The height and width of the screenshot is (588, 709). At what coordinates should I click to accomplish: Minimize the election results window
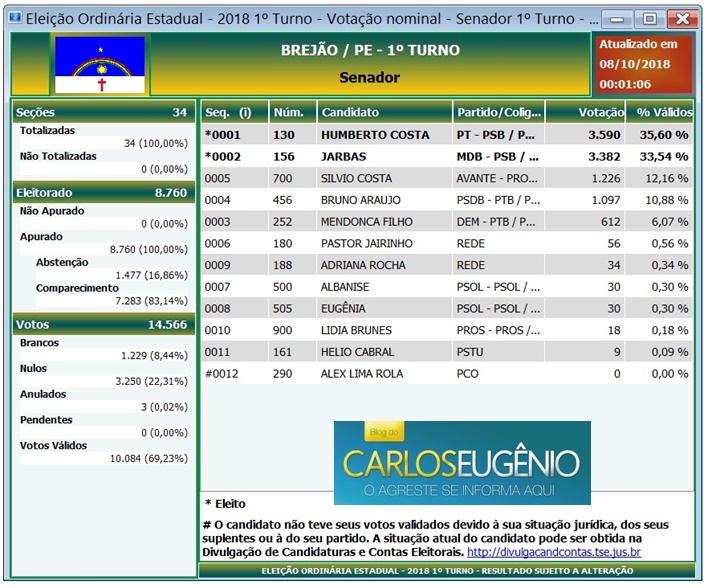[616, 19]
